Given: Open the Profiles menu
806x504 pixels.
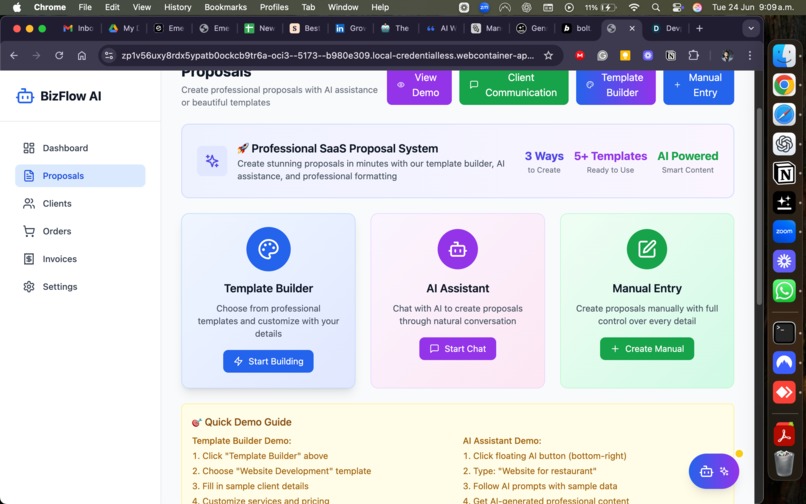Looking at the screenshot, I should coord(274,7).
